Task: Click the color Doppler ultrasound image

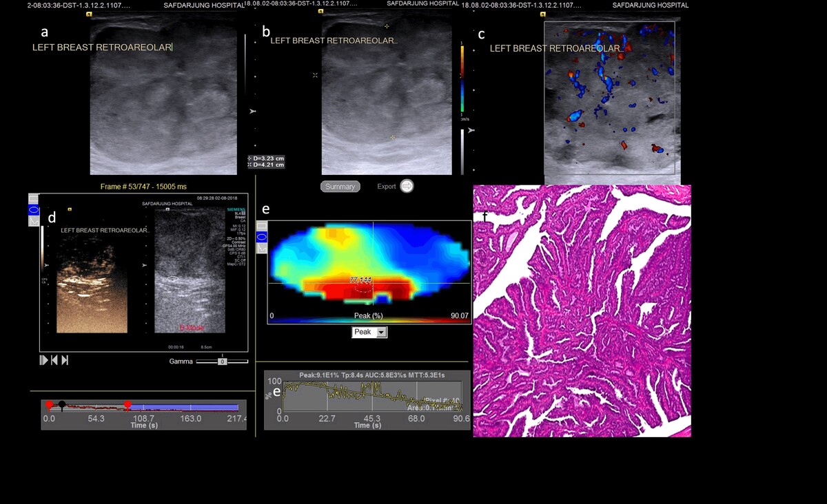Action: click(x=609, y=98)
